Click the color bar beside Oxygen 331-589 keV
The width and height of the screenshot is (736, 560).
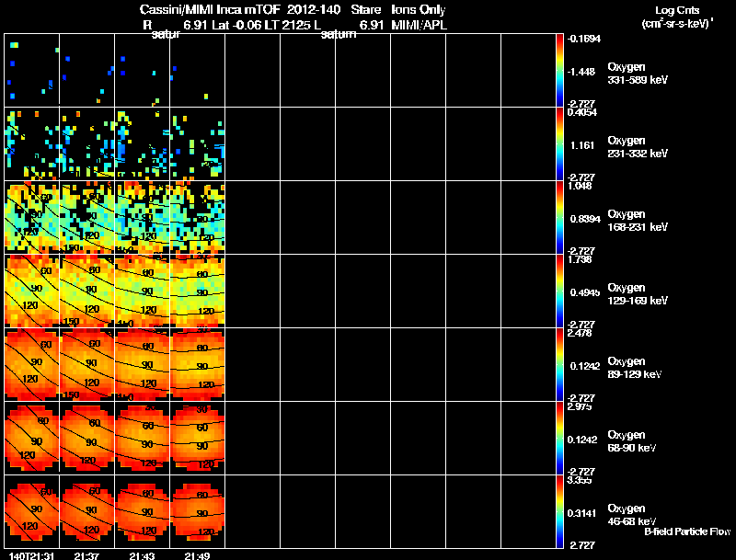click(559, 70)
